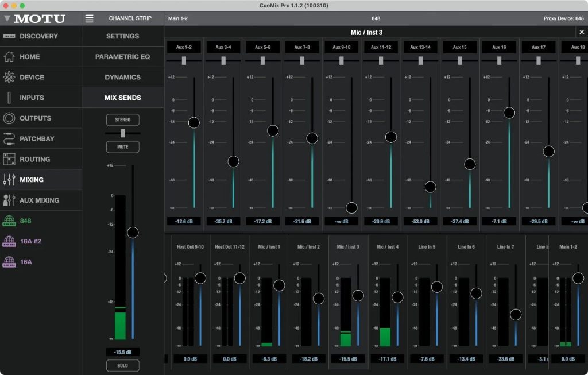This screenshot has height=375, width=588.
Task: Open Device settings gear icon
Action: (9, 78)
